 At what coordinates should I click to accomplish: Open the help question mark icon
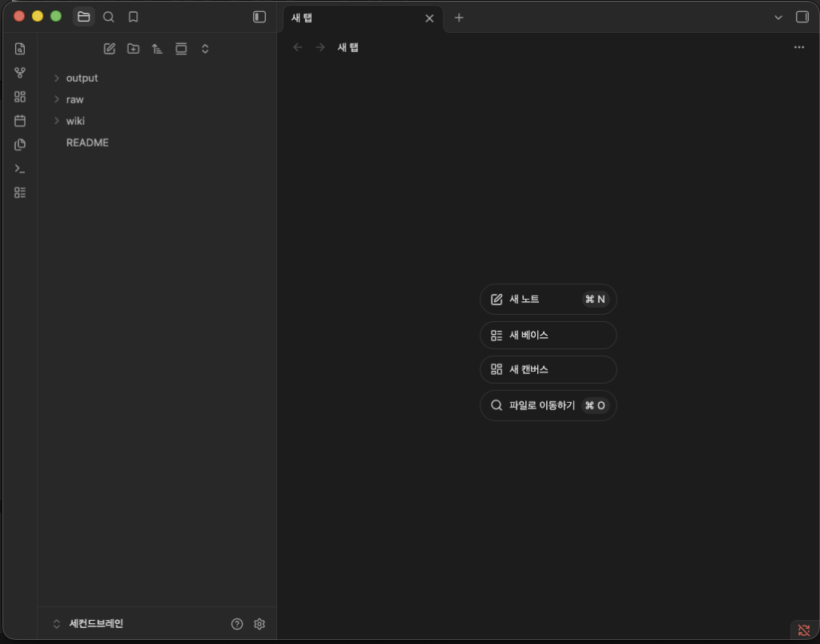237,624
